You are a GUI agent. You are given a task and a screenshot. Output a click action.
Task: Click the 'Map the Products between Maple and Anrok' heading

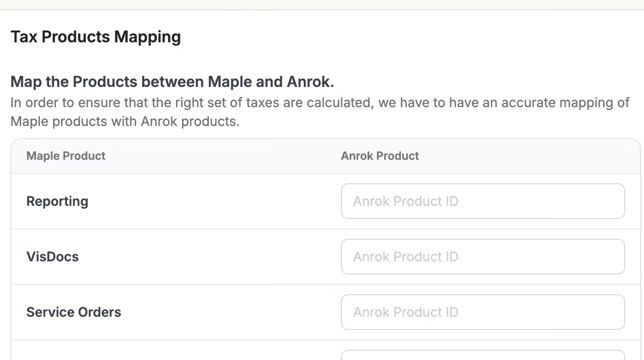pos(172,82)
